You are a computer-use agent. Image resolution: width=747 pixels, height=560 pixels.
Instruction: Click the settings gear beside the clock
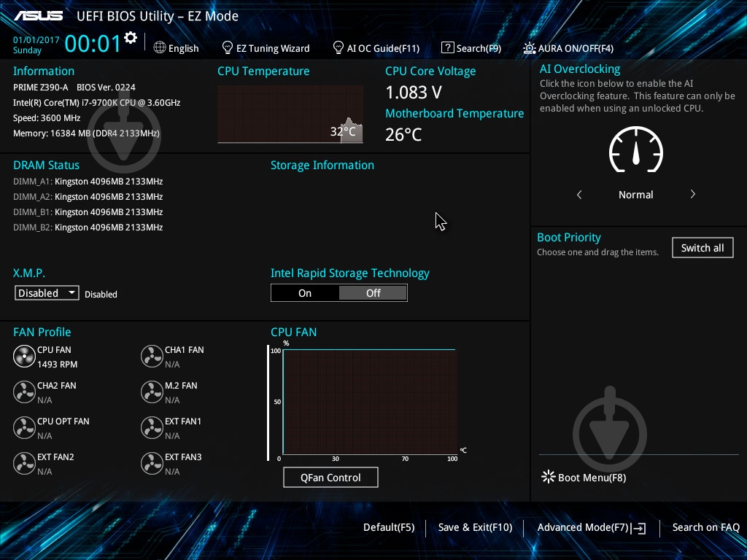[131, 38]
